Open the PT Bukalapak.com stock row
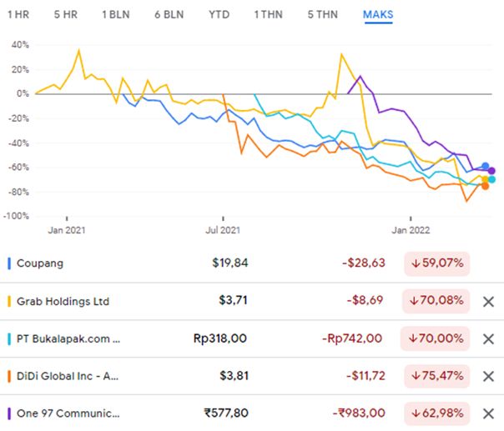Image resolution: width=504 pixels, height=431 pixels. pos(252,338)
